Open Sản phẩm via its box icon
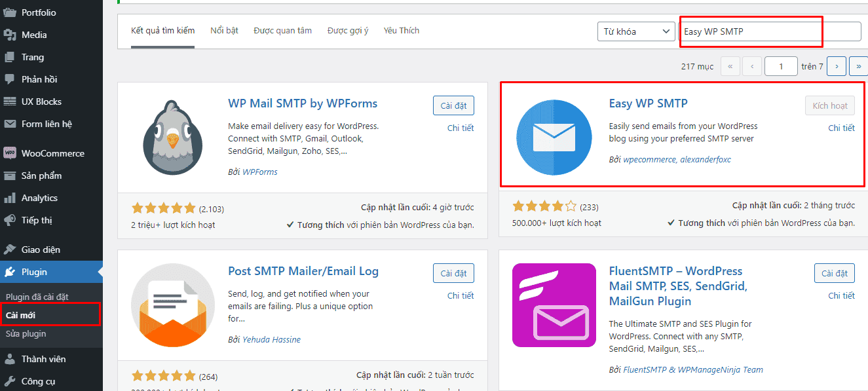 (10, 176)
